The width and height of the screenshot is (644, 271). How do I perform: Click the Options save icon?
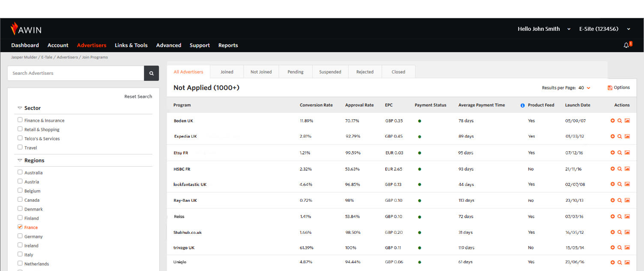(x=610, y=88)
